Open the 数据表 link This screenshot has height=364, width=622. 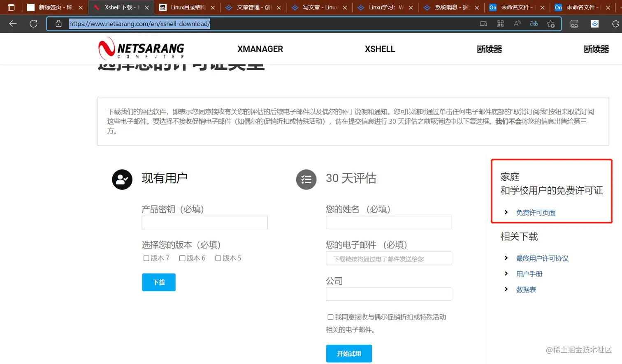click(526, 290)
